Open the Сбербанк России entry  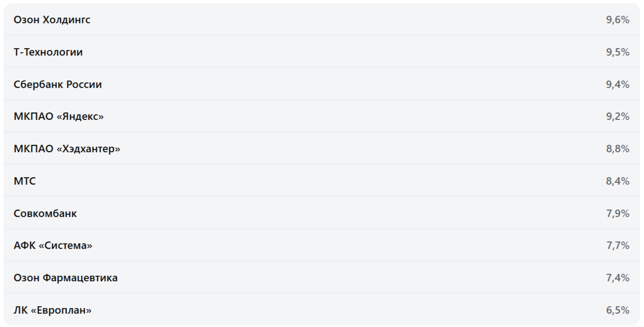click(x=57, y=84)
